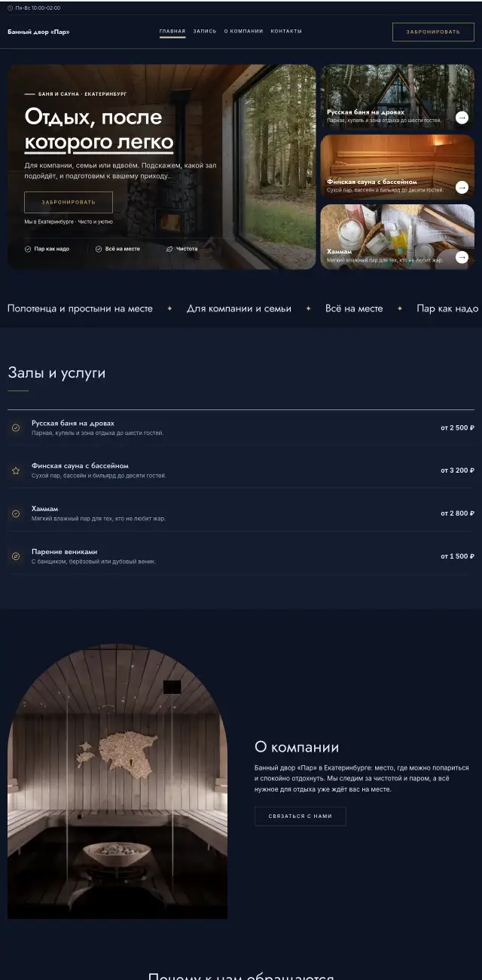This screenshot has height=980, width=482.
Task: Click the Для компании и семьи ticker text
Action: tap(239, 309)
